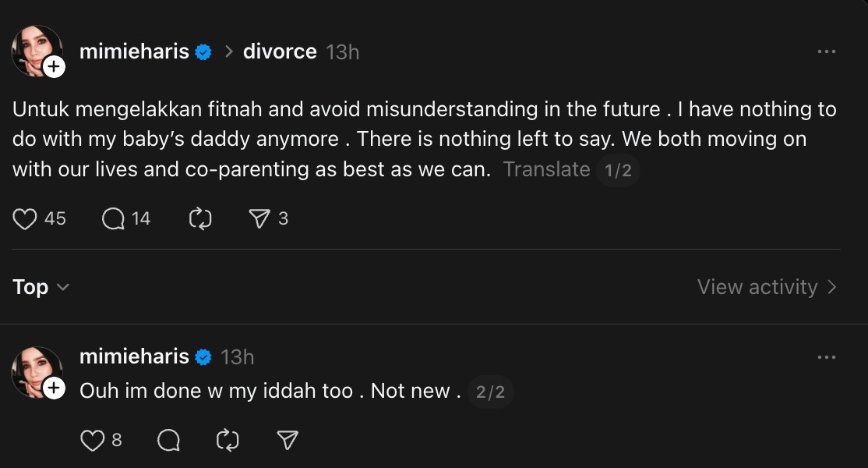Open more options menu for reply post

click(826, 357)
